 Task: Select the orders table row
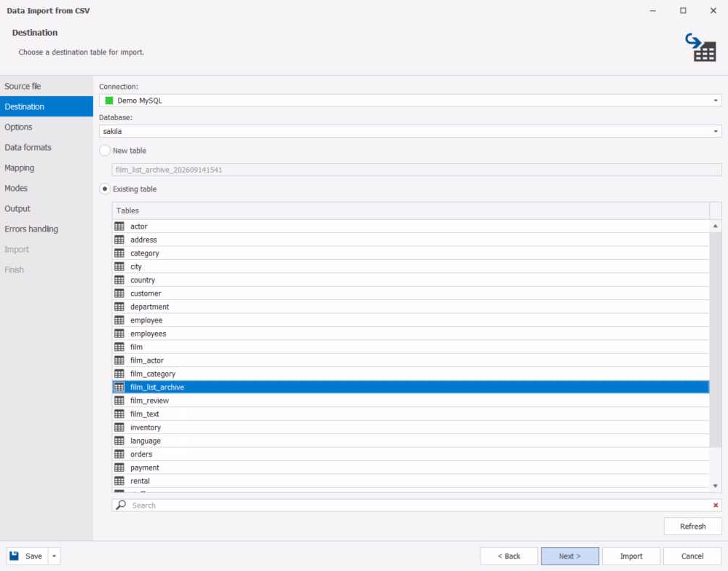(x=411, y=454)
